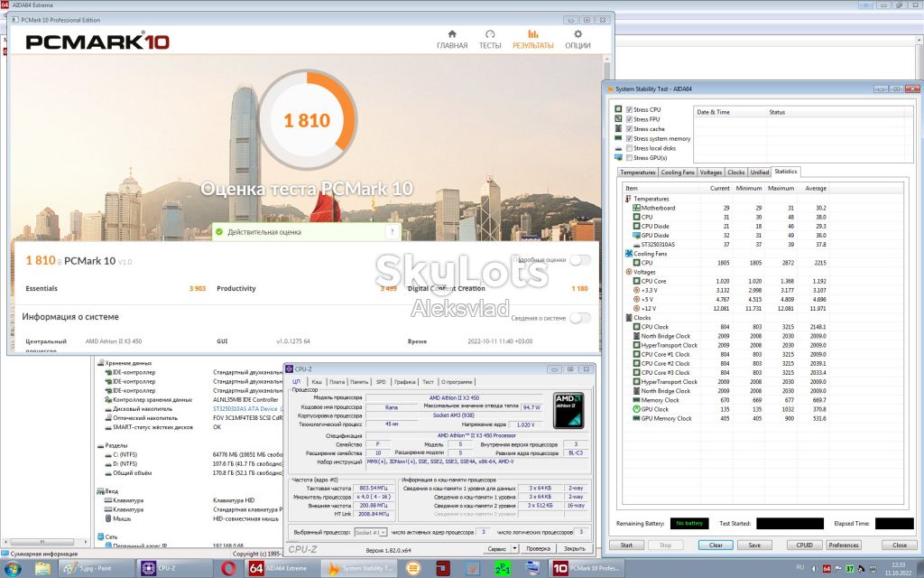Click the help question mark beside Действительная оценка
This screenshot has height=578, width=924.
392,232
